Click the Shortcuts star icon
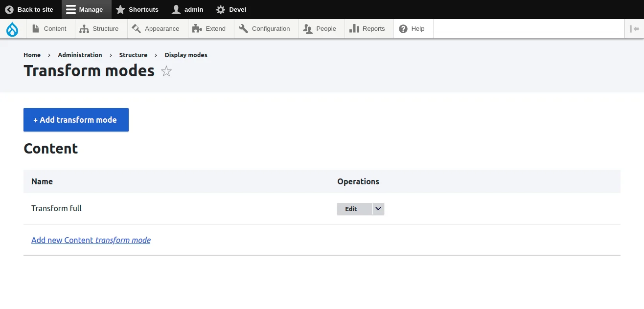This screenshot has height=309, width=644. [120, 9]
